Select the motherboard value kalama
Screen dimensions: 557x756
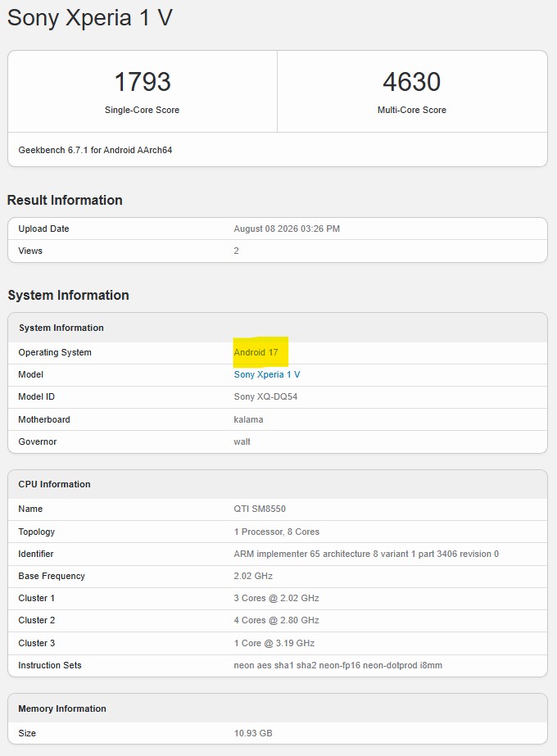248,419
